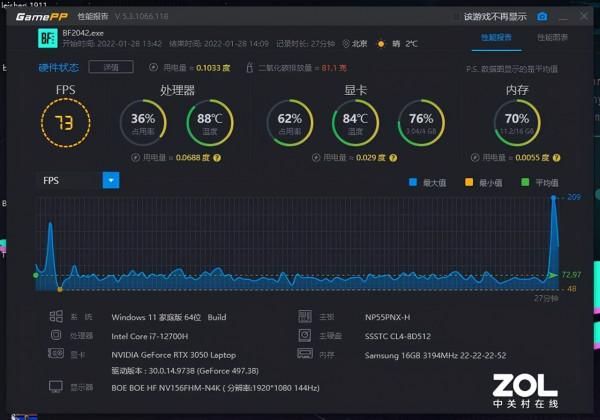
Task: Switch to the 性能图表 tab
Action: coord(551,37)
